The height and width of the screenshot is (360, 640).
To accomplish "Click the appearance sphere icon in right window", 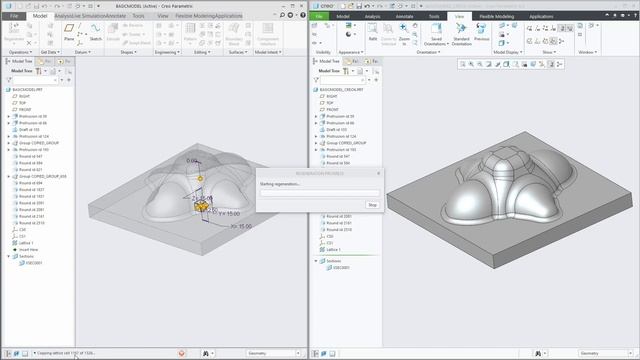I will (348, 34).
